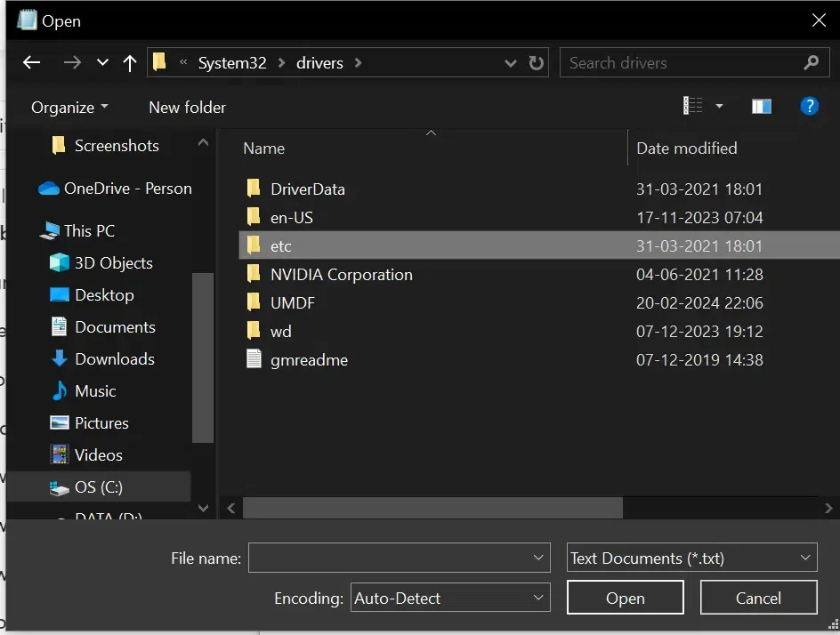This screenshot has width=840, height=635.
Task: Go up one folder level
Action: [x=130, y=63]
